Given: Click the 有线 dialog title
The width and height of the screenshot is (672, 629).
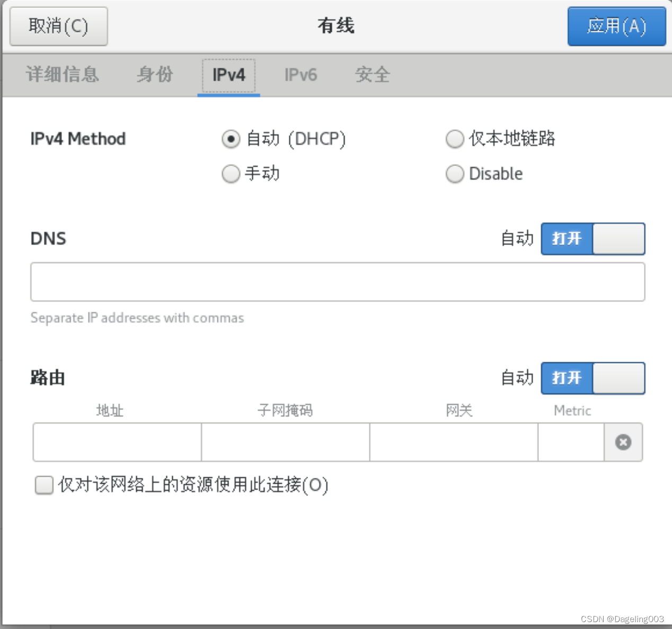Looking at the screenshot, I should tap(336, 25).
